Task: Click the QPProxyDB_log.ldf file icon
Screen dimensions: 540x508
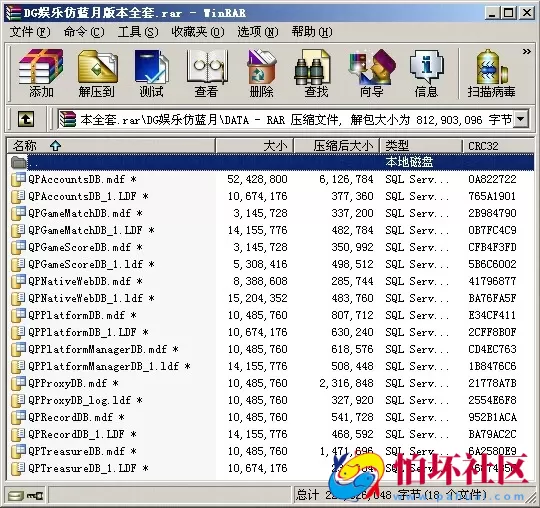Action: 18,400
